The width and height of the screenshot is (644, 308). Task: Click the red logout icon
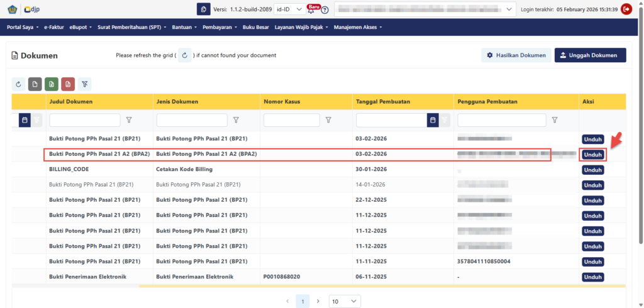tap(626, 9)
